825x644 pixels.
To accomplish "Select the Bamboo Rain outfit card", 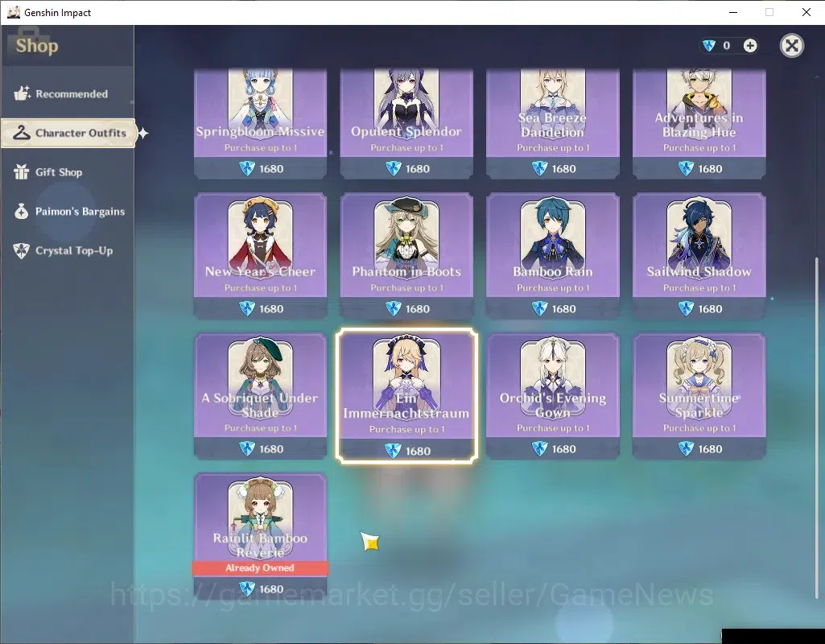I will (x=553, y=256).
